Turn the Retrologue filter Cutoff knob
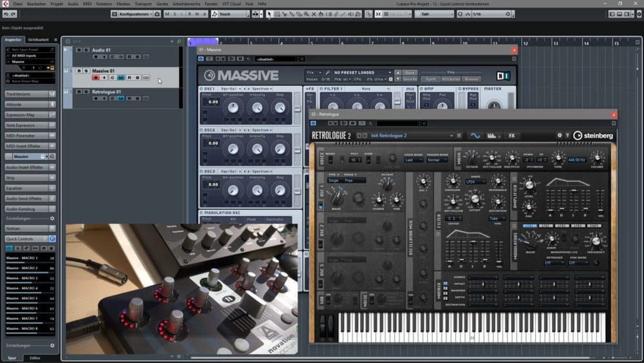This screenshot has height=363, width=644. pyautogui.click(x=475, y=199)
